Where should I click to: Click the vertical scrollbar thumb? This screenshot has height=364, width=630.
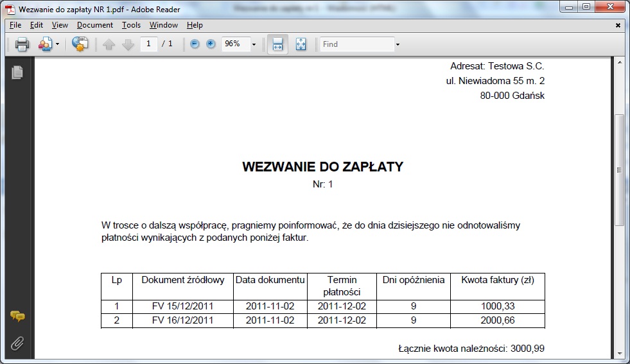click(619, 170)
